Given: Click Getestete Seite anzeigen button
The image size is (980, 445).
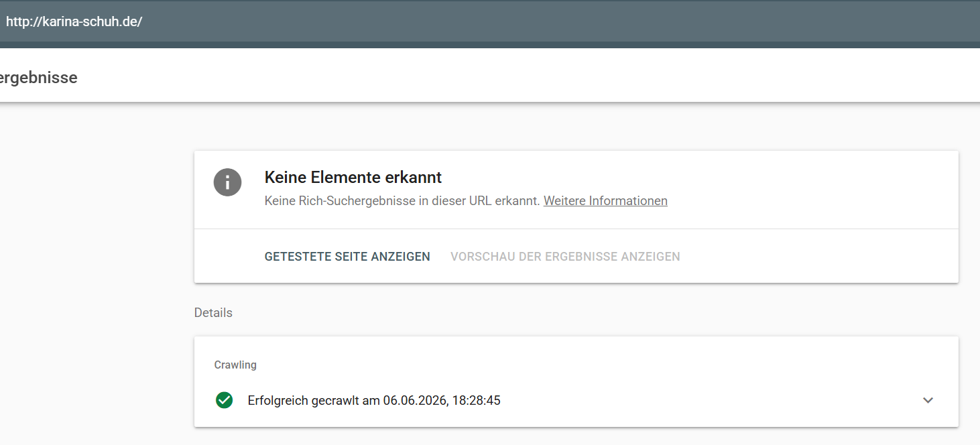Looking at the screenshot, I should pos(347,257).
